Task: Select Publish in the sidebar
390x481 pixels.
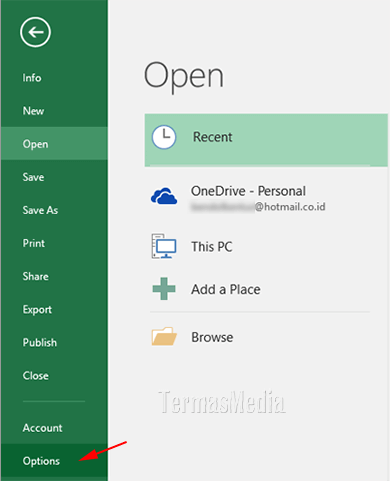Action: coord(54,342)
